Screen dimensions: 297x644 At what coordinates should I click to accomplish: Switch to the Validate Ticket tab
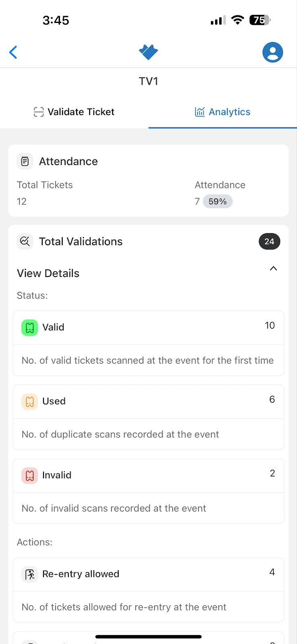[x=74, y=112]
